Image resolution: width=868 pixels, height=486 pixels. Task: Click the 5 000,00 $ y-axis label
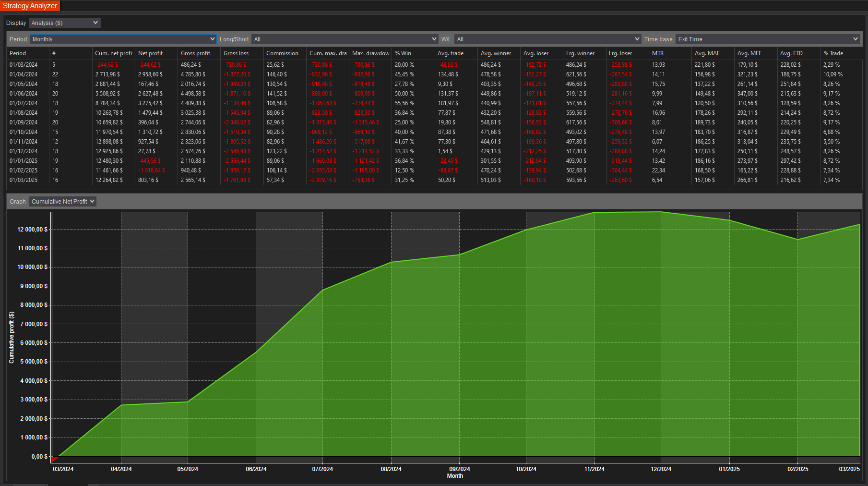34,362
